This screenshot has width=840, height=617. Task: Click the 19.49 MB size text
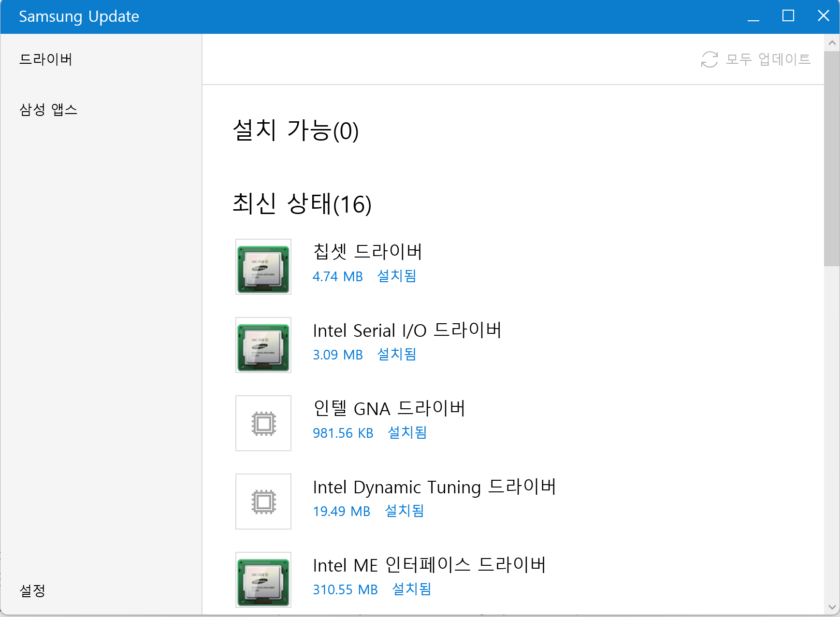pos(342,511)
